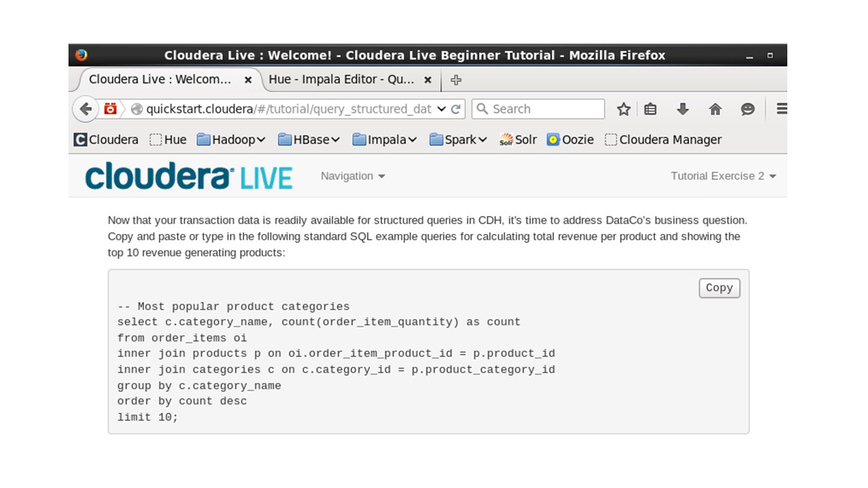Click the address bar URL

pos(288,109)
